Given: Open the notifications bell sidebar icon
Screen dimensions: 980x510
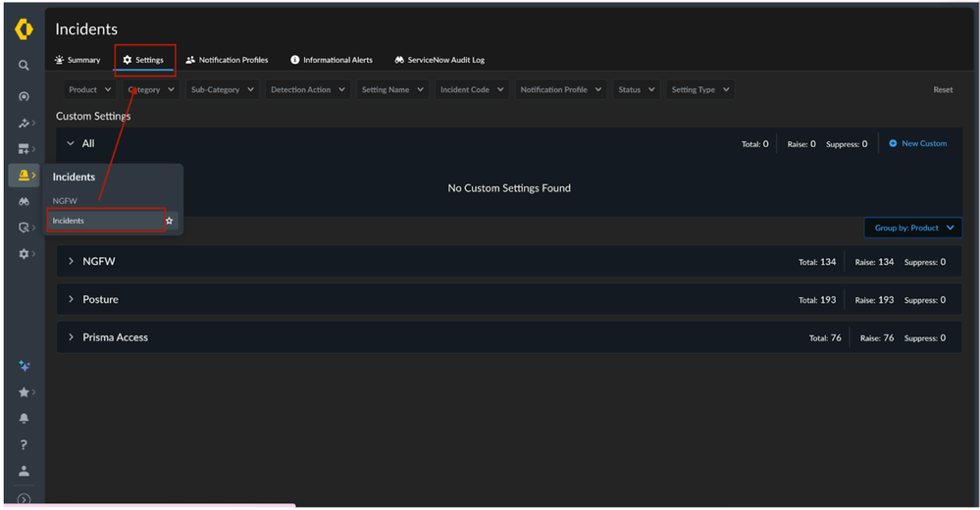Looking at the screenshot, I should (x=24, y=418).
